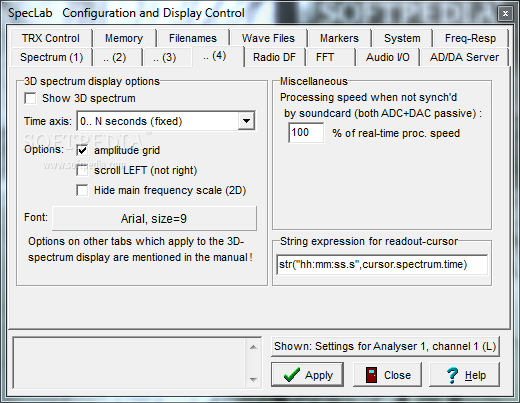Screen dimensions: 520x403
Task: Click inside the empty message text area
Action: point(130,363)
